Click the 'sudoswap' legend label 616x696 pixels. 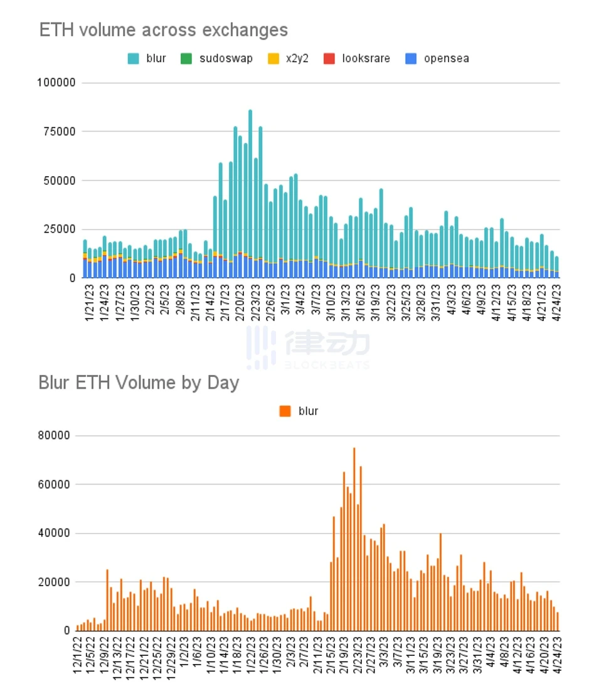(226, 58)
